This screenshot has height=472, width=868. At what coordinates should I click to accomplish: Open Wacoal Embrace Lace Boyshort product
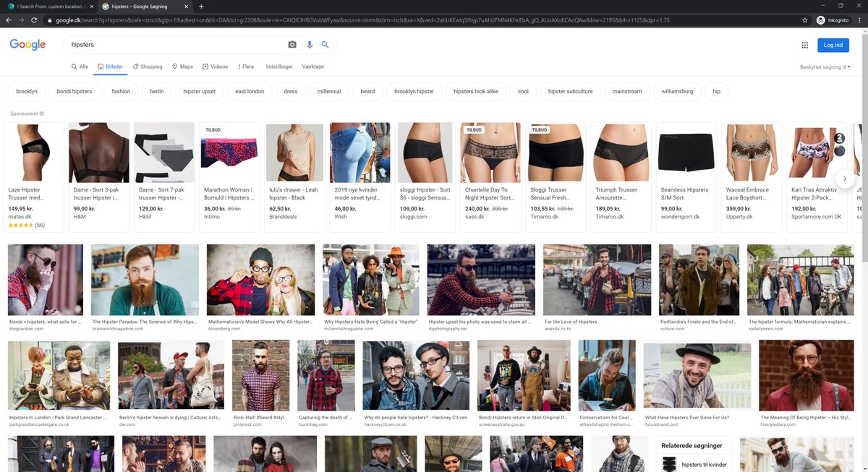coord(752,177)
